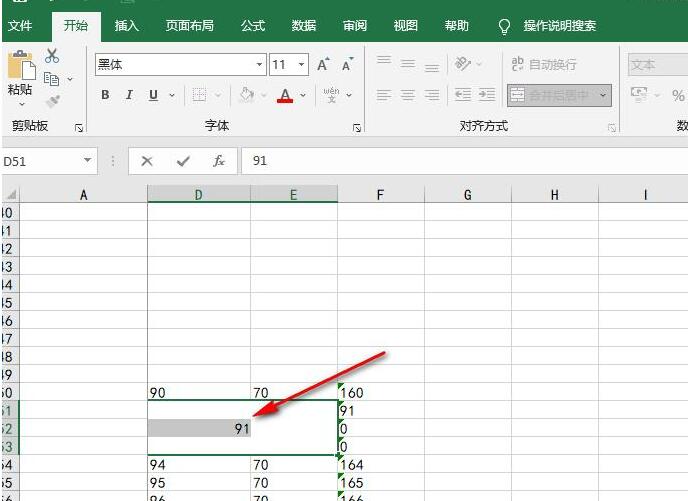Viewport: 688px width, 501px height.
Task: Toggle 自动换行 wrap text
Action: click(x=544, y=64)
